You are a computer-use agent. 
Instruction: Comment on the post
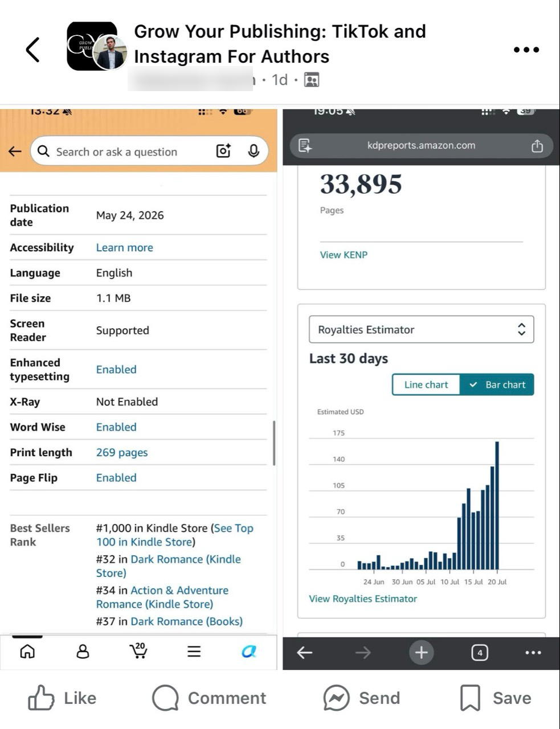pyautogui.click(x=209, y=698)
